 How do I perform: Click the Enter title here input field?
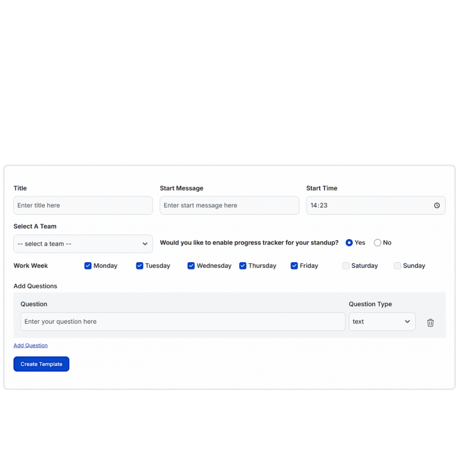click(x=83, y=205)
